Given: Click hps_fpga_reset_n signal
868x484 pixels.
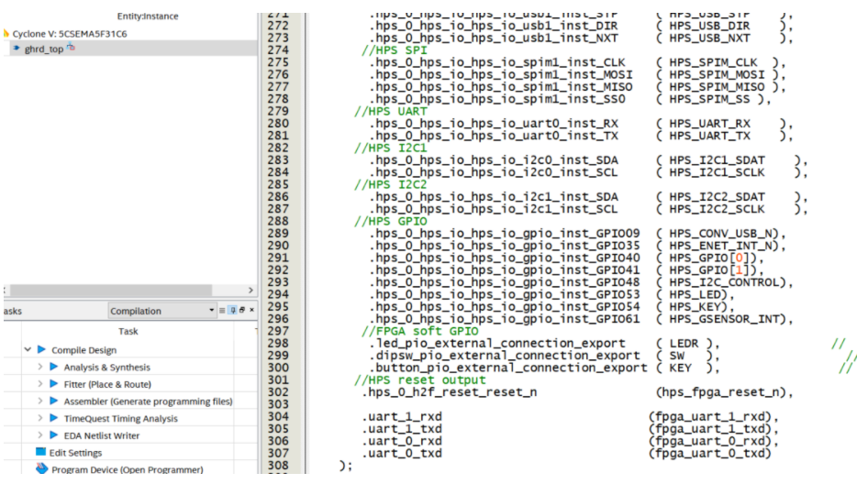Looking at the screenshot, I should point(721,392).
